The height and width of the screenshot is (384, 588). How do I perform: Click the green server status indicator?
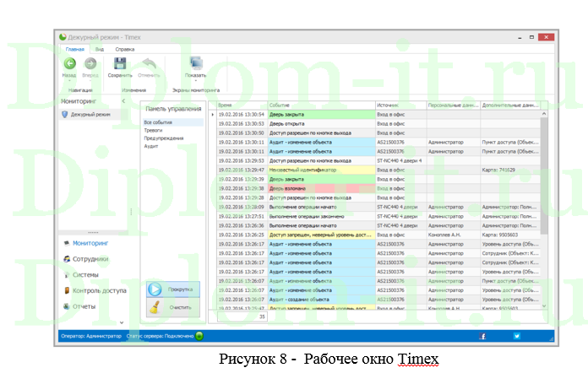pyautogui.click(x=199, y=336)
